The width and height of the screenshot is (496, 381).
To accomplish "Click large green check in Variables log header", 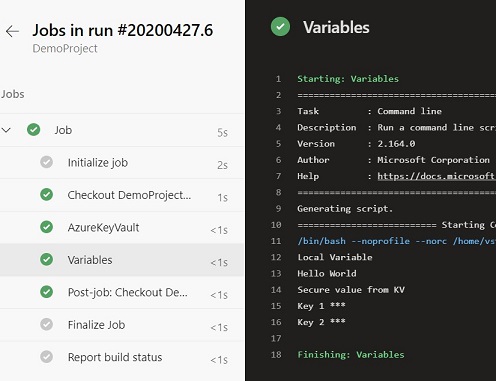I will pyautogui.click(x=280, y=27).
